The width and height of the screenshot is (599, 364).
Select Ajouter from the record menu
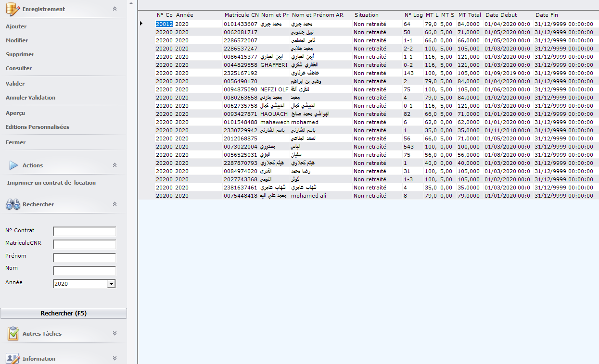pos(16,26)
